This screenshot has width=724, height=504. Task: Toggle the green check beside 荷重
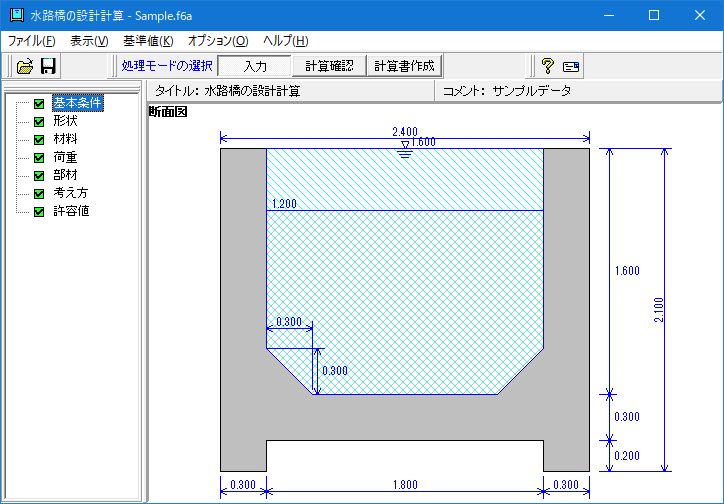coord(39,158)
